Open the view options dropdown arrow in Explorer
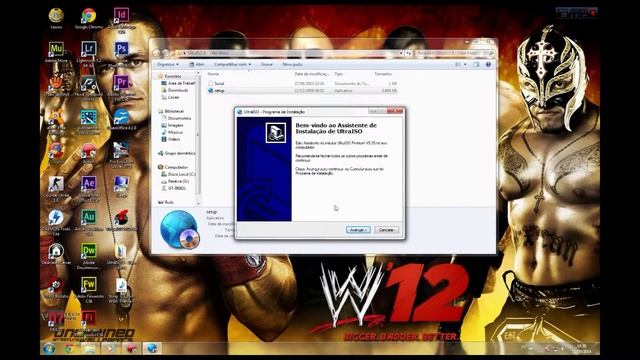This screenshot has height=360, width=640. coord(465,64)
